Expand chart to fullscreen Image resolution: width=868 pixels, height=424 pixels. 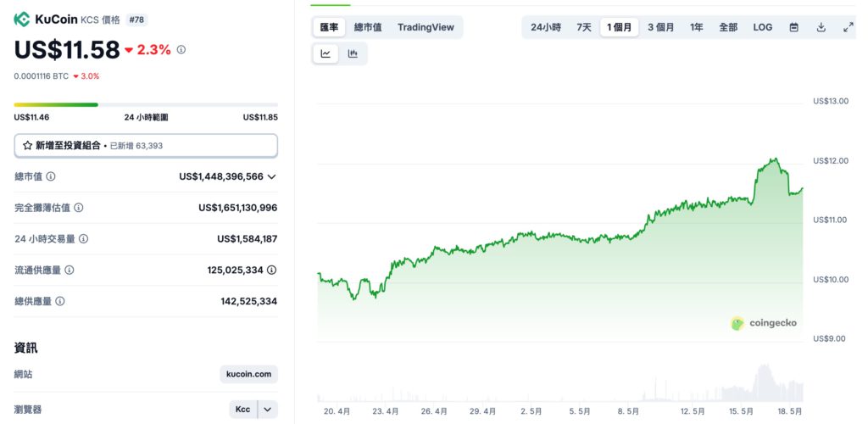[848, 27]
